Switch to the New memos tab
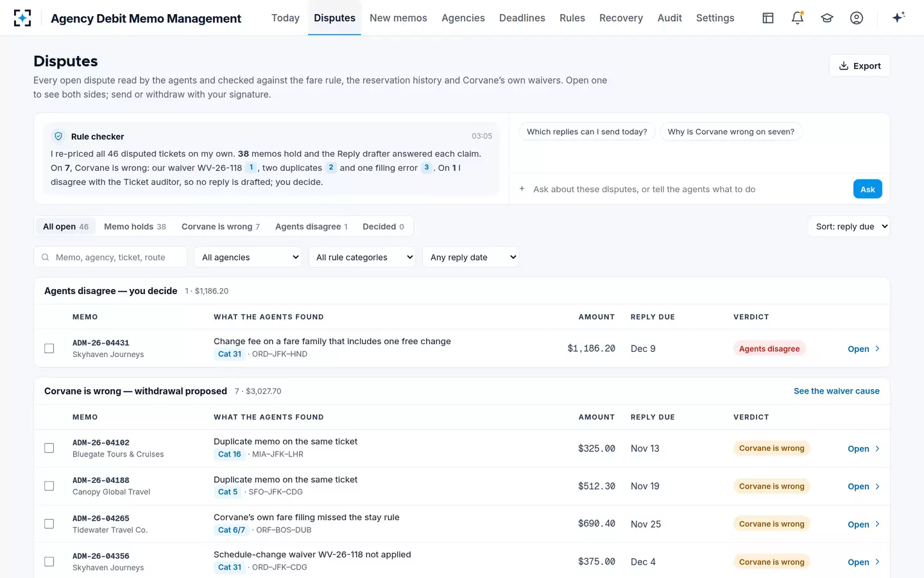Image resolution: width=924 pixels, height=578 pixels. click(398, 18)
